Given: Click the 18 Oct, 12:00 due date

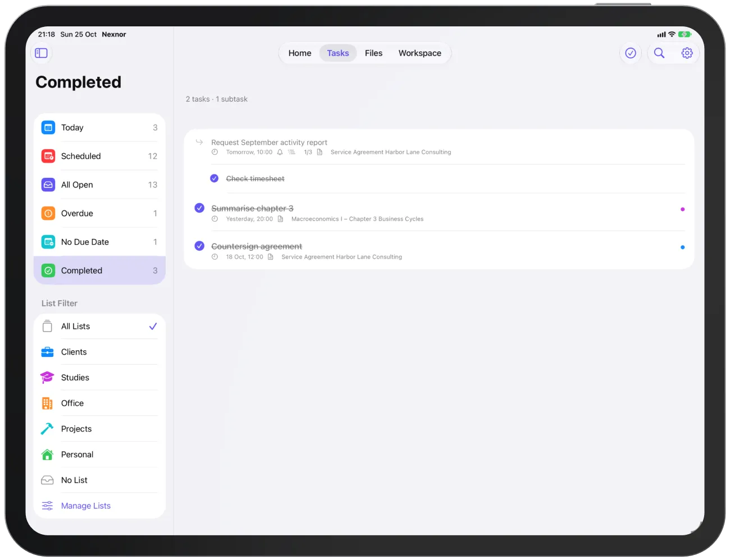Looking at the screenshot, I should (244, 257).
